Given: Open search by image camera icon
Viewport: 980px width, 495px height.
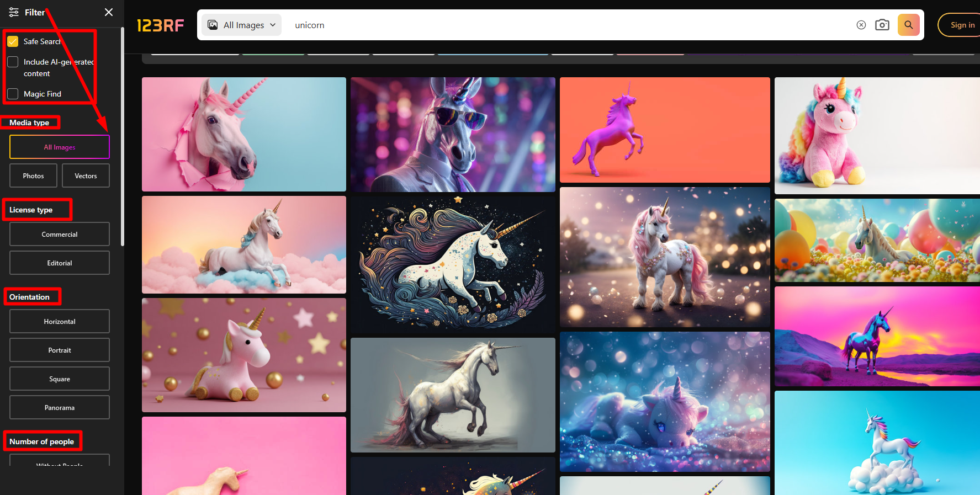Looking at the screenshot, I should pos(882,25).
